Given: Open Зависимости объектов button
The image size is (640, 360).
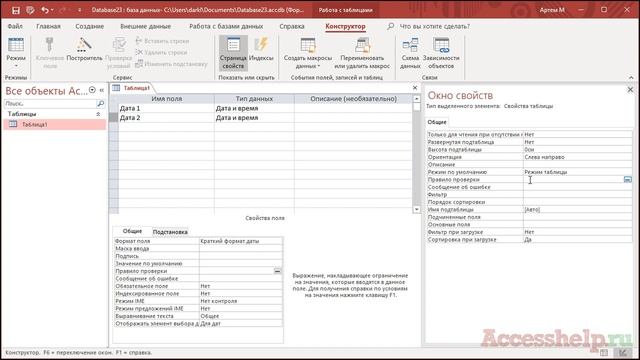Looking at the screenshot, I should pos(441,53).
